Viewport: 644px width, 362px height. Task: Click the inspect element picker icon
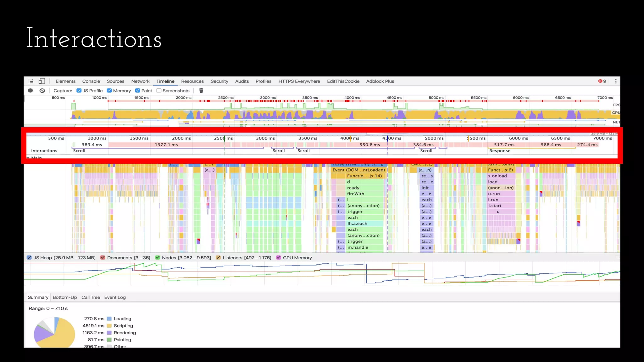(31, 81)
